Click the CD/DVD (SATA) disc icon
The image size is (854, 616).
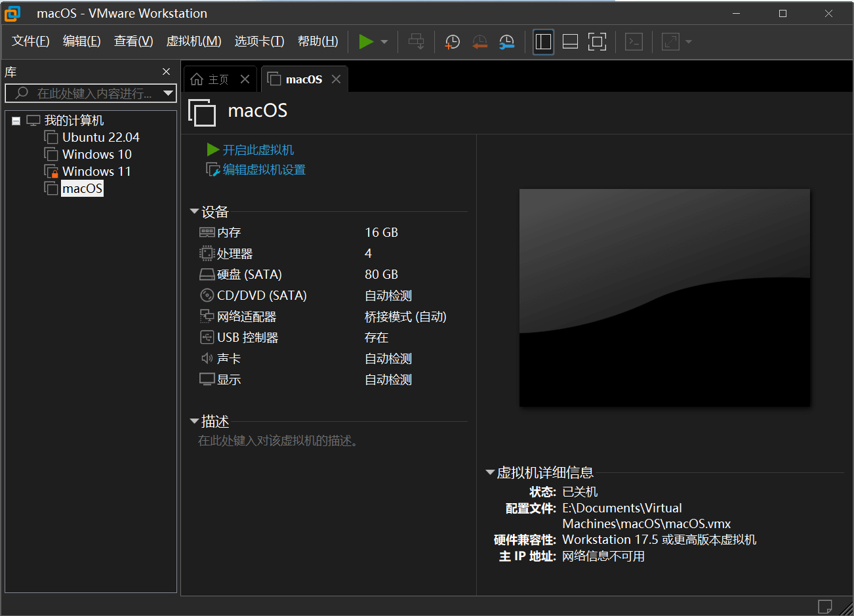pos(207,295)
